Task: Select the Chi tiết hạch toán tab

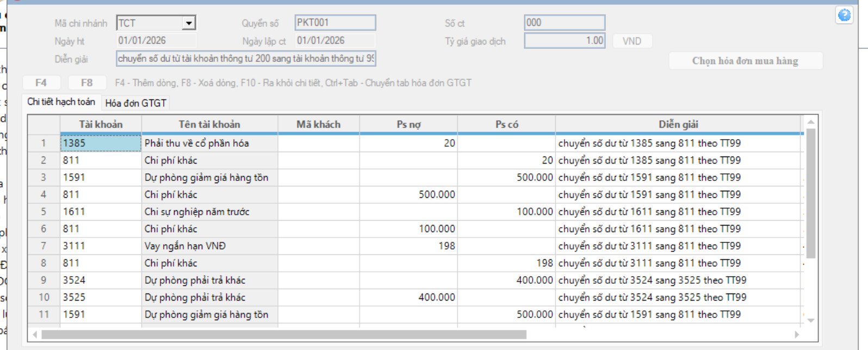Action: pyautogui.click(x=61, y=102)
